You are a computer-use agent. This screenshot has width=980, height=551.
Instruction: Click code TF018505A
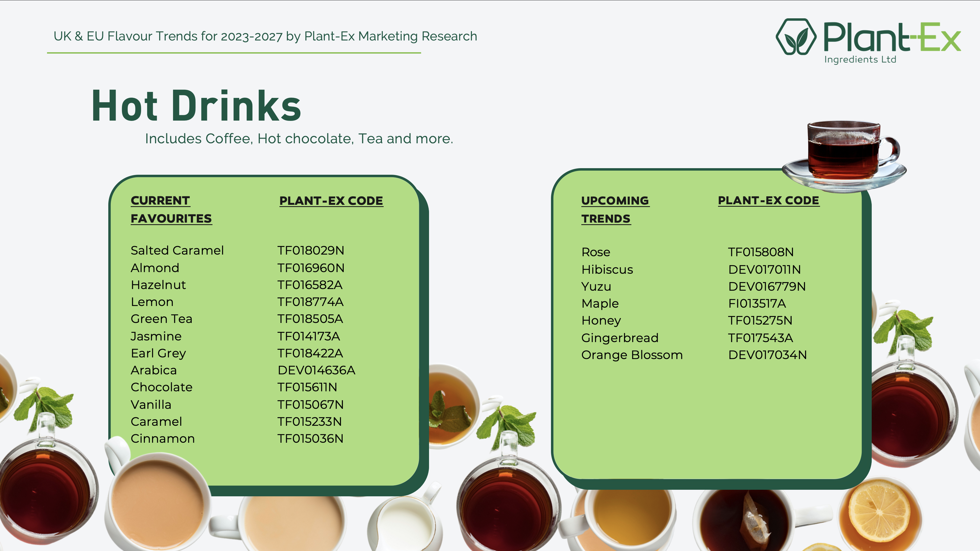click(310, 319)
